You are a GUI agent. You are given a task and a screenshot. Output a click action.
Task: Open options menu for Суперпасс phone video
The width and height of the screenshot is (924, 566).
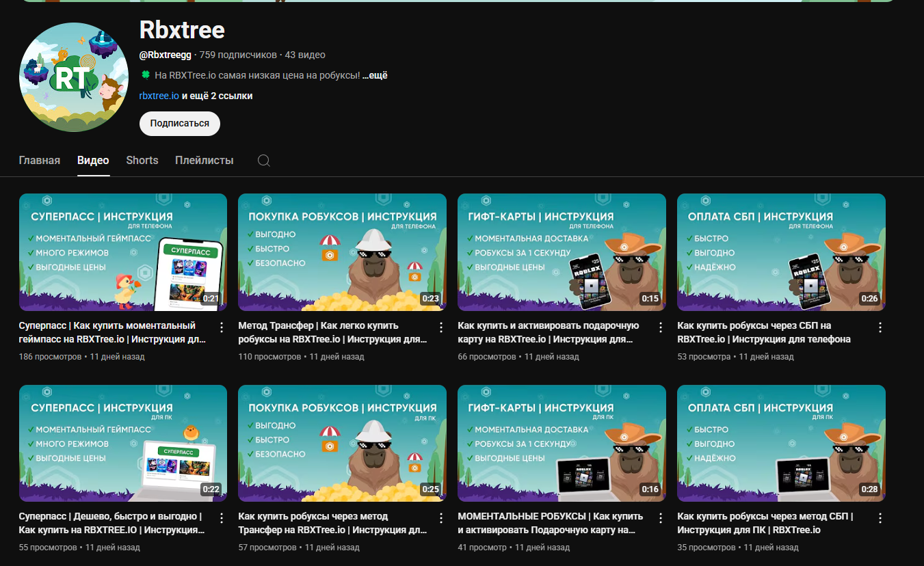point(221,327)
